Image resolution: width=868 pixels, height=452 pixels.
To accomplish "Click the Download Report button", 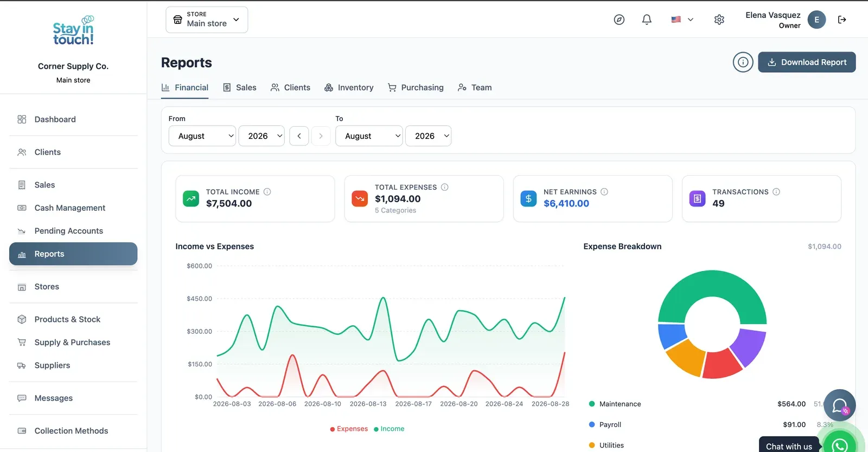I will coord(807,62).
